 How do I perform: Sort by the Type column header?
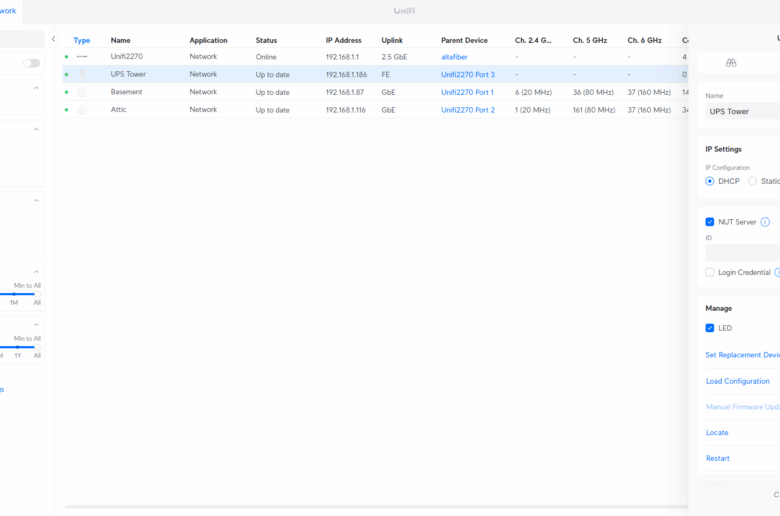point(81,40)
